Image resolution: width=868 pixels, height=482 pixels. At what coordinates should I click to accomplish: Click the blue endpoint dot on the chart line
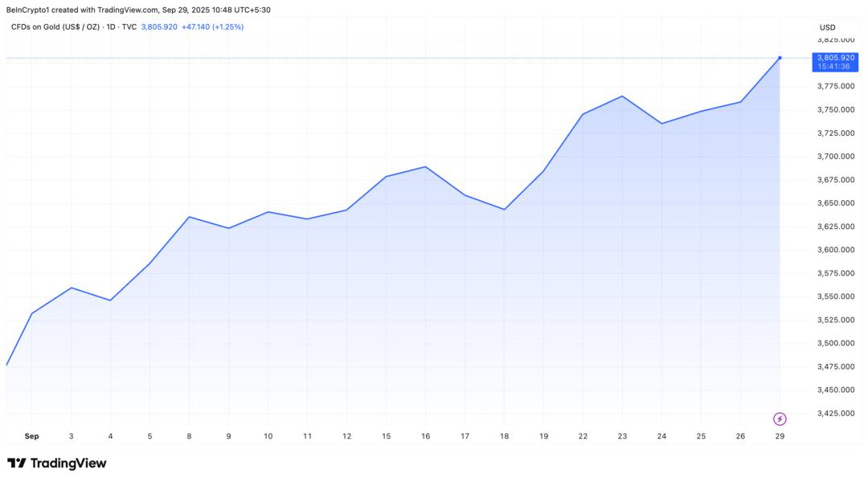click(x=780, y=58)
